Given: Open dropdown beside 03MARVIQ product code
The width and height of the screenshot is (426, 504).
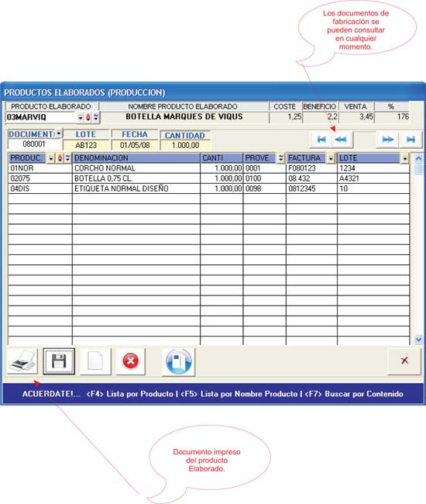Looking at the screenshot, I should coord(81,117).
